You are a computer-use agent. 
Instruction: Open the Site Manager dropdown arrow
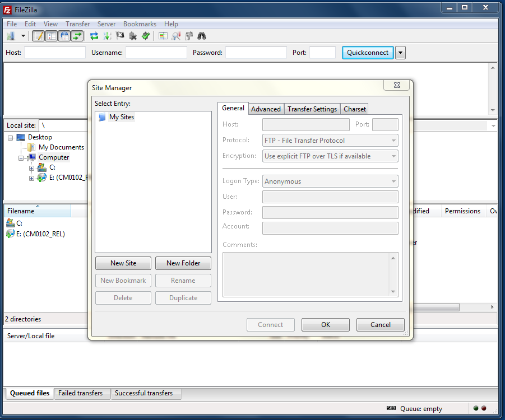click(x=23, y=36)
